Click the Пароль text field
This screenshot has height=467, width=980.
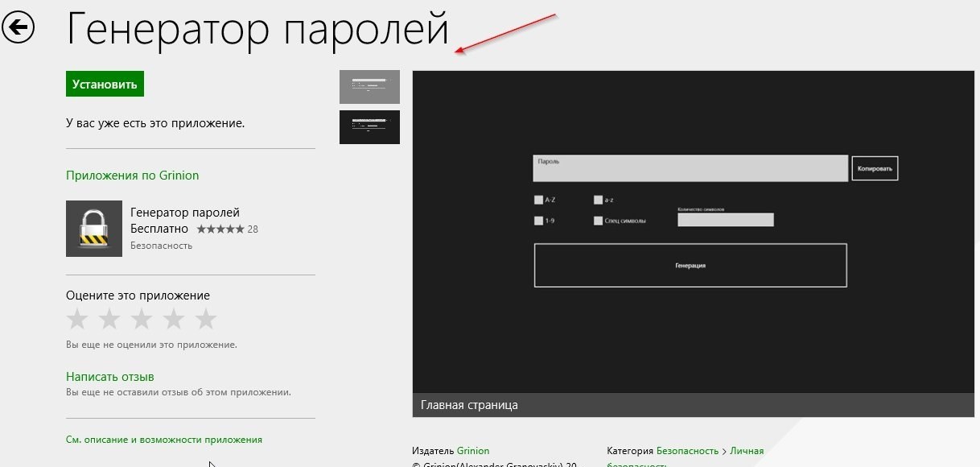(x=690, y=168)
